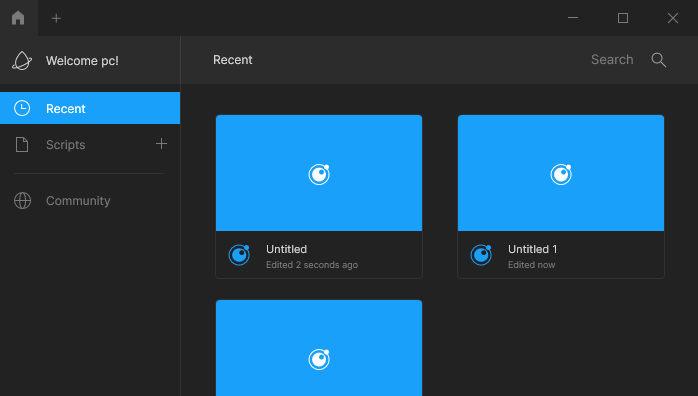This screenshot has width=698, height=396.
Task: Click the Recent heading in the top bar
Action: pyautogui.click(x=232, y=60)
